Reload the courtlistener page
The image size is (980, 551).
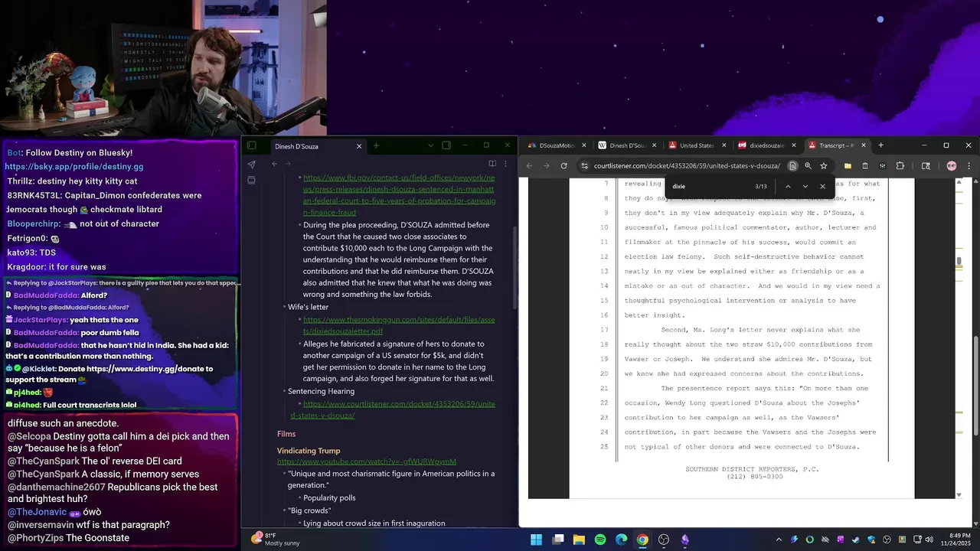pos(564,166)
